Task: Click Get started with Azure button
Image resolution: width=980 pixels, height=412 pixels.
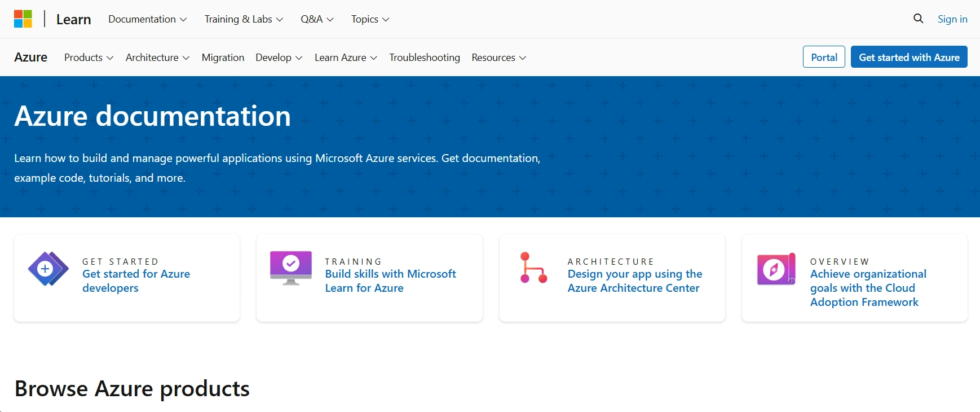Action: (909, 57)
